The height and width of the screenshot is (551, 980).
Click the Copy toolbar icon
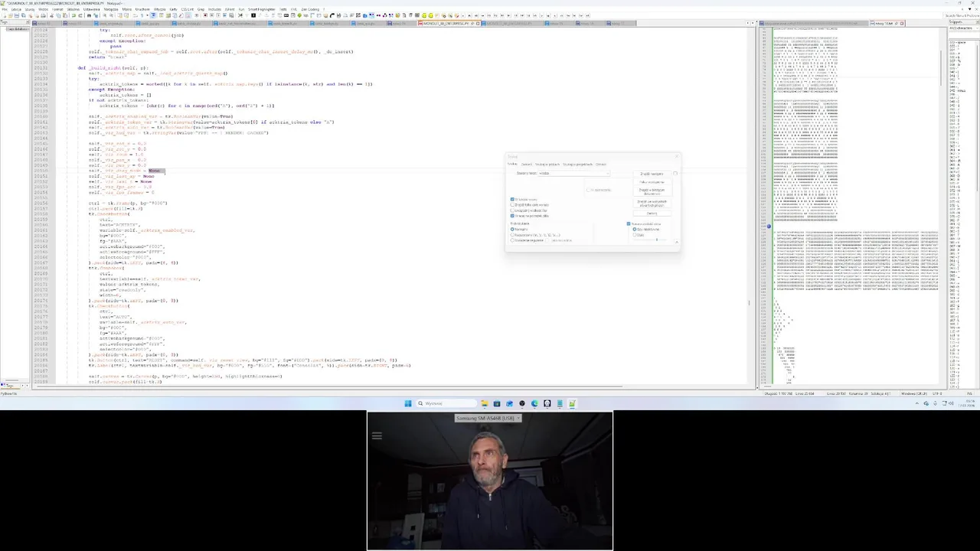58,15
